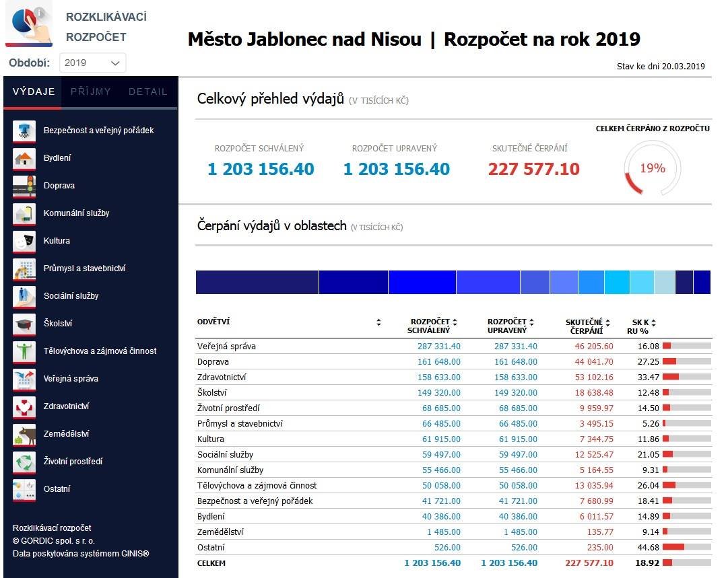Click the Bezpečnost a veřejný pořádek sidebar icon
Viewport: 728px width, 578px height.
(24, 131)
